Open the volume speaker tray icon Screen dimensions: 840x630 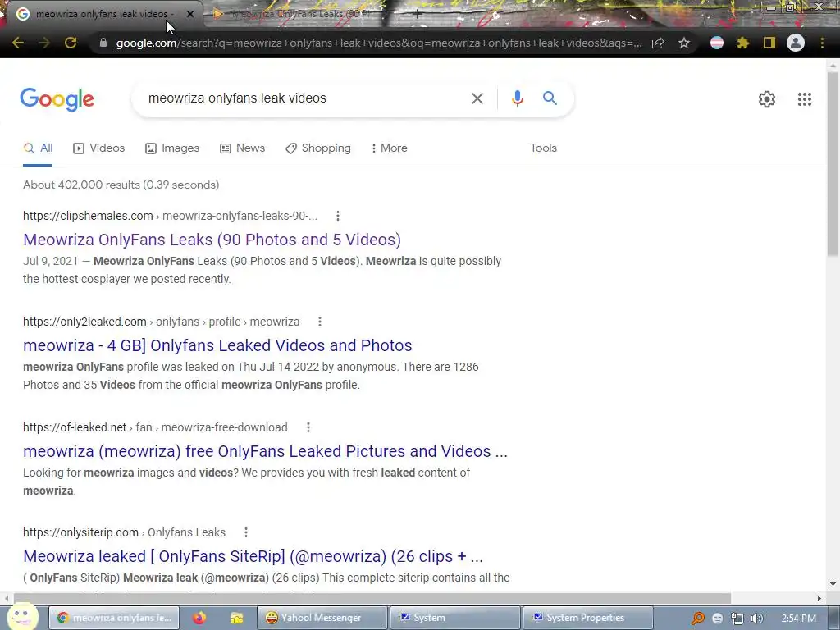(x=757, y=619)
